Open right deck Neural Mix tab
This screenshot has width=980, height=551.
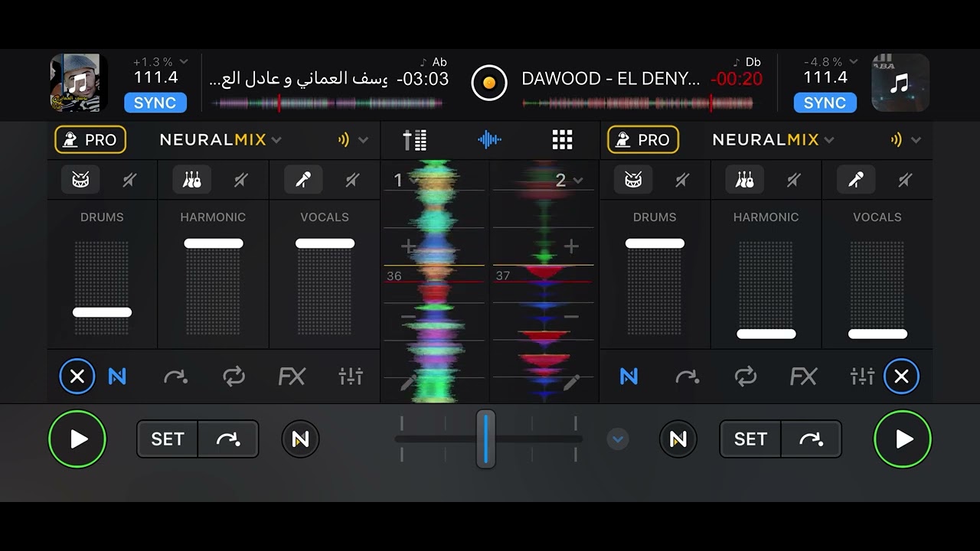pos(629,376)
